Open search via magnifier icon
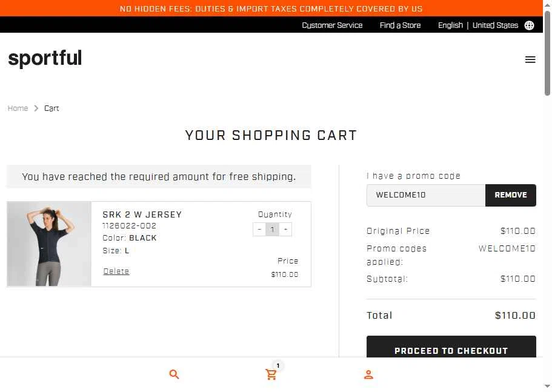Screen dimensions: 552x392 [x=174, y=374]
